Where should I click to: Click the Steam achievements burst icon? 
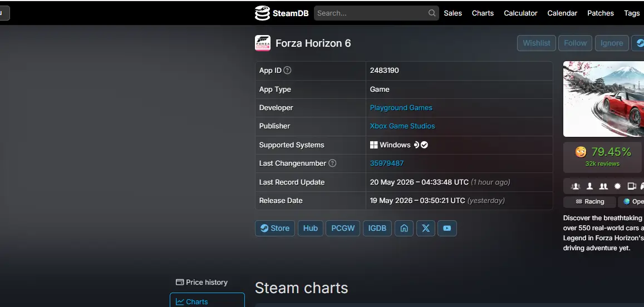point(617,186)
